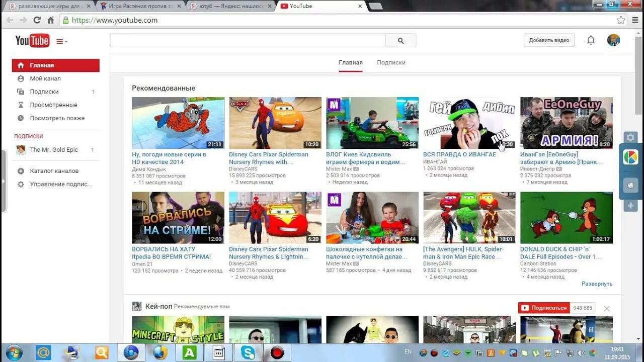Open the MINECRAFT STYLE thumbnail
Viewport: 644px width, 362px height.
(x=178, y=330)
